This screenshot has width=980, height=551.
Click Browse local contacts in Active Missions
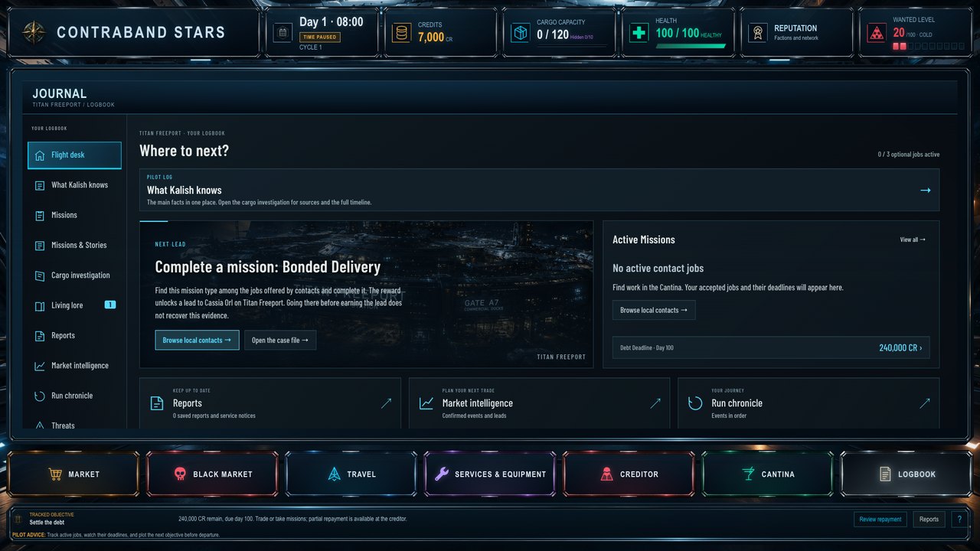654,310
